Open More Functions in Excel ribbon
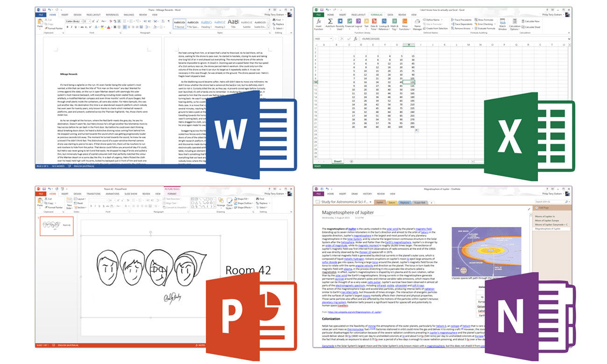The image size is (607, 364). pos(405,25)
